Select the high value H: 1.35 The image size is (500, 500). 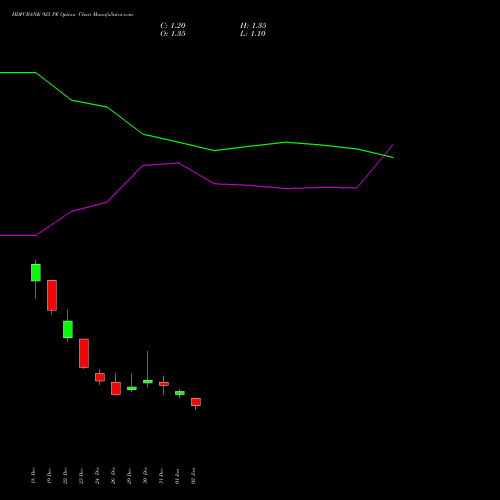tap(253, 26)
